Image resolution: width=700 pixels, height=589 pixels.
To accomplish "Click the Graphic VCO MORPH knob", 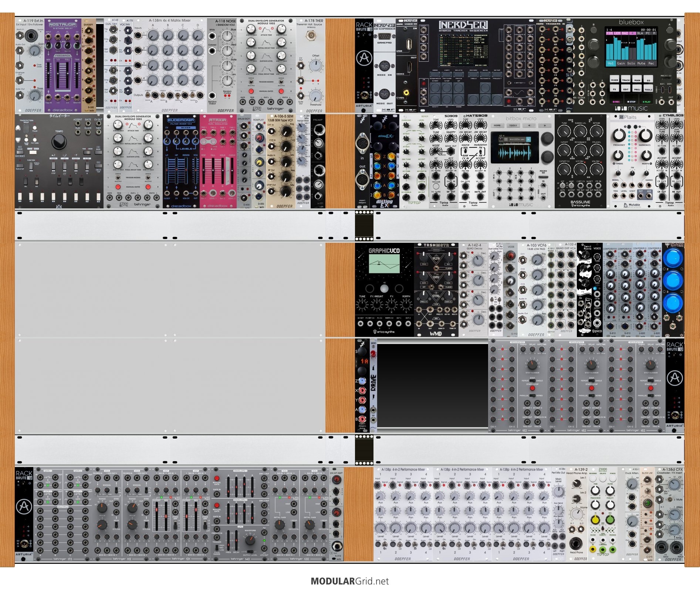I will click(406, 304).
